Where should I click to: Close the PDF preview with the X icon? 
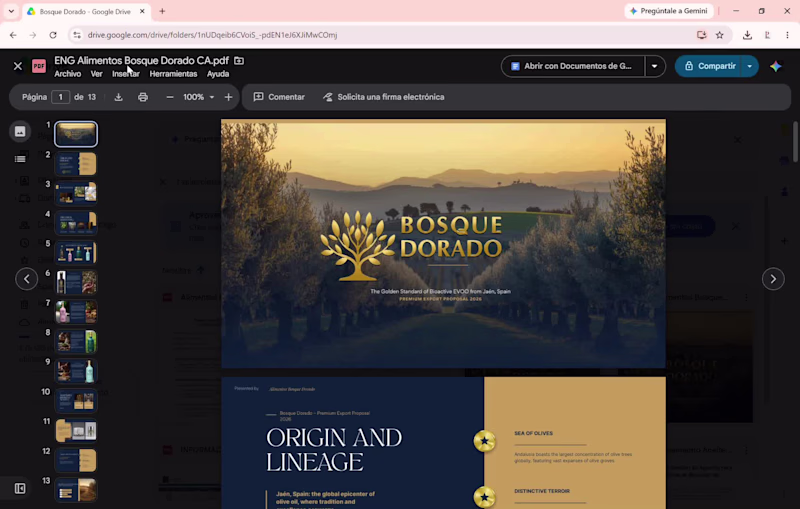coord(18,66)
